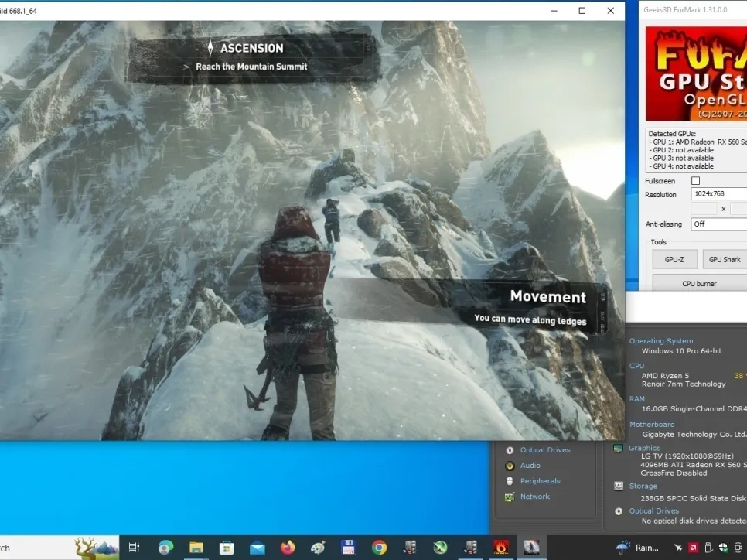Click the ASCENSION objective title in the game
The height and width of the screenshot is (560, 747).
point(251,48)
